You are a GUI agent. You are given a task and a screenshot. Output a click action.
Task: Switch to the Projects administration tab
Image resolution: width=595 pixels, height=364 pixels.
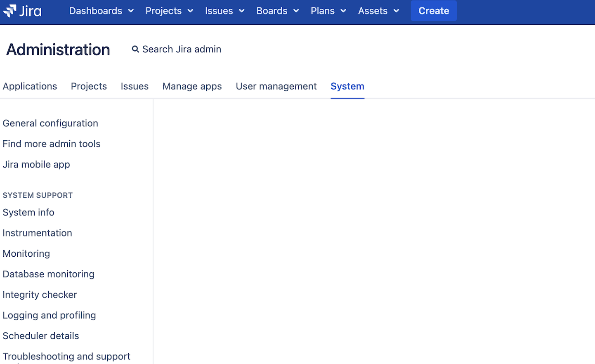pyautogui.click(x=89, y=86)
